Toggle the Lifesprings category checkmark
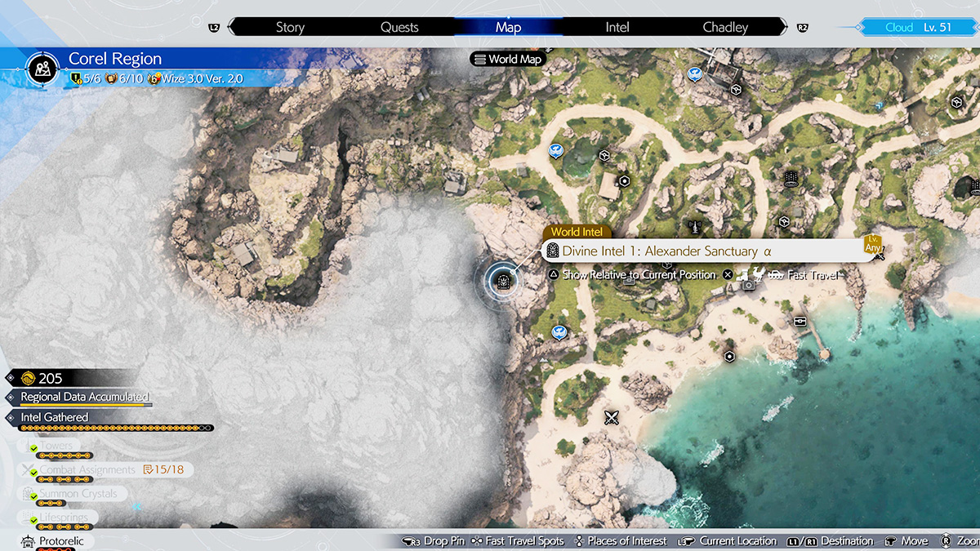This screenshot has height=551, width=980. point(33,519)
